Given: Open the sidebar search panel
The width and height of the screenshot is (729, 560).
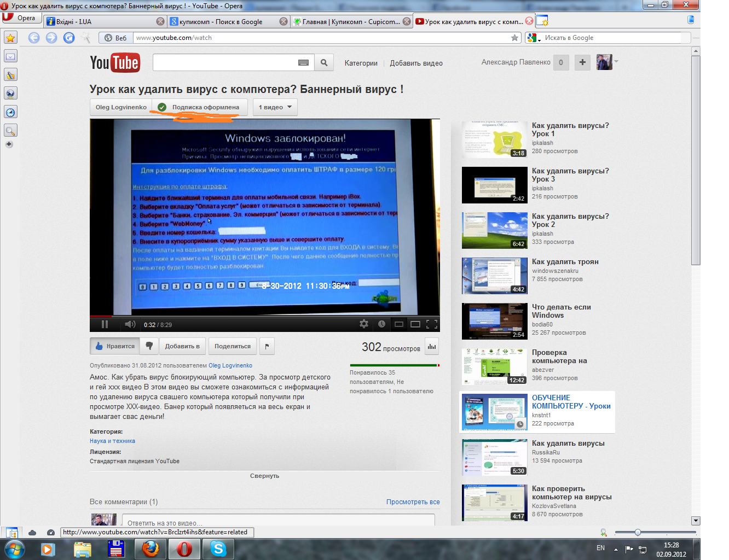Looking at the screenshot, I should [10, 131].
